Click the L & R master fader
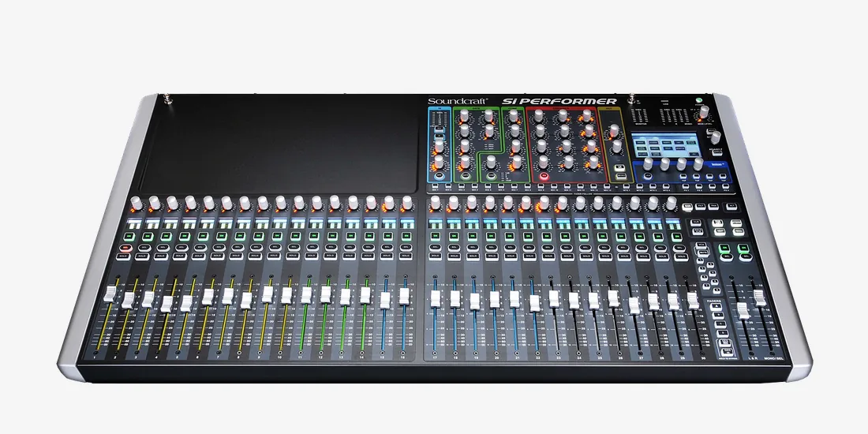Image resolution: width=868 pixels, height=434 pixels. tap(743, 311)
